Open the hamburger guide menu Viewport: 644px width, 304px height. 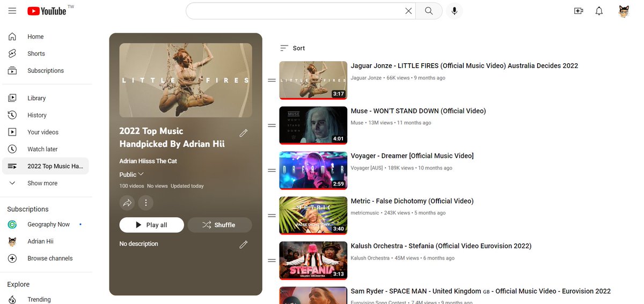[12, 11]
